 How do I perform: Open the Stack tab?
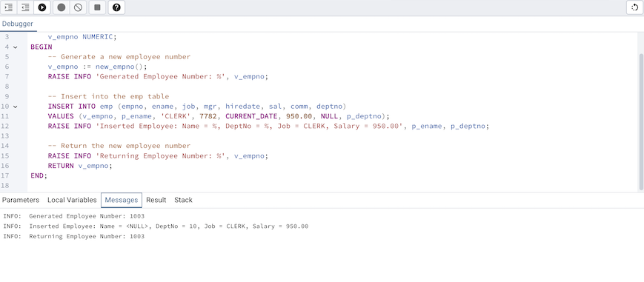183,200
